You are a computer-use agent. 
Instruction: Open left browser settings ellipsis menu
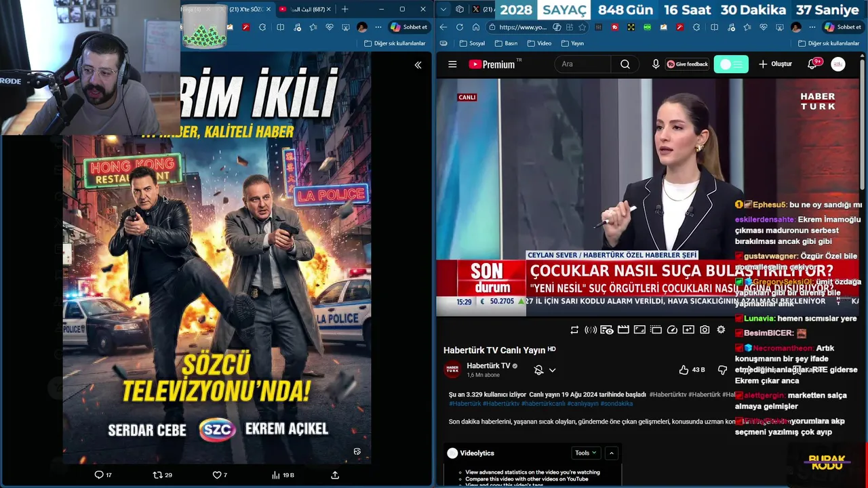tap(378, 27)
